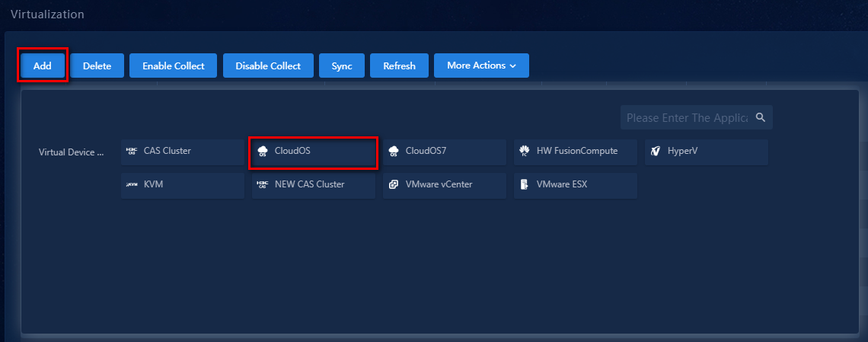Choose the CAS Cluster label

pyautogui.click(x=168, y=150)
